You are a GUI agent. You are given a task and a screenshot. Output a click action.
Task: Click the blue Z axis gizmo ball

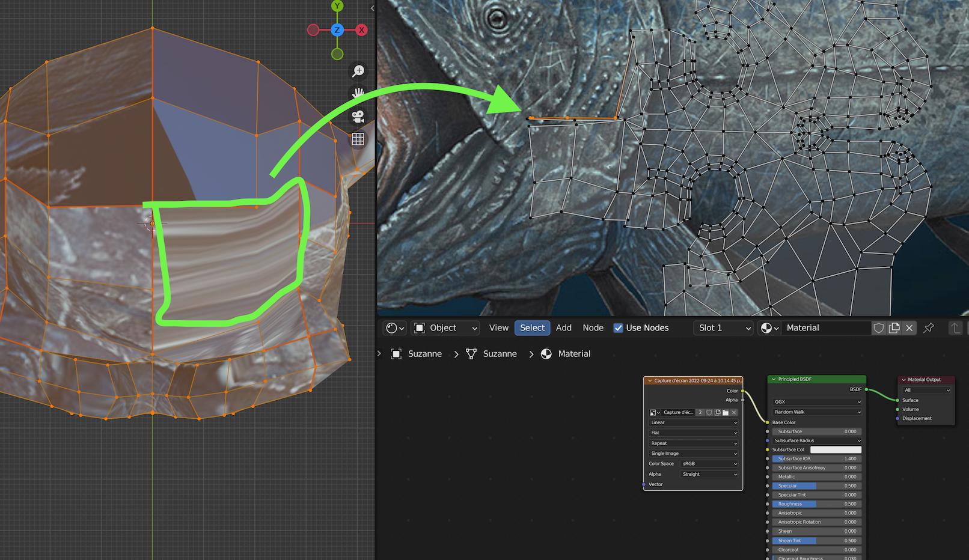point(337,30)
